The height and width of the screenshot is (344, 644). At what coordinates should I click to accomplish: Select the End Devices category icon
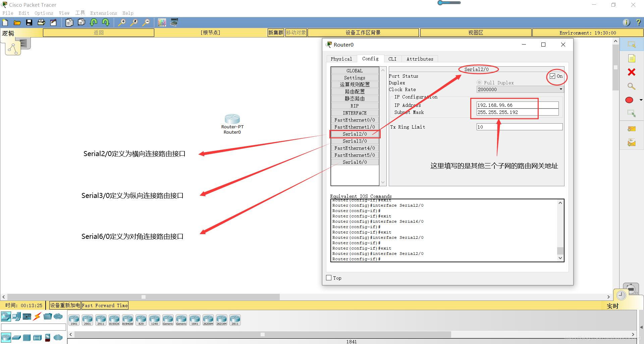tap(16, 316)
